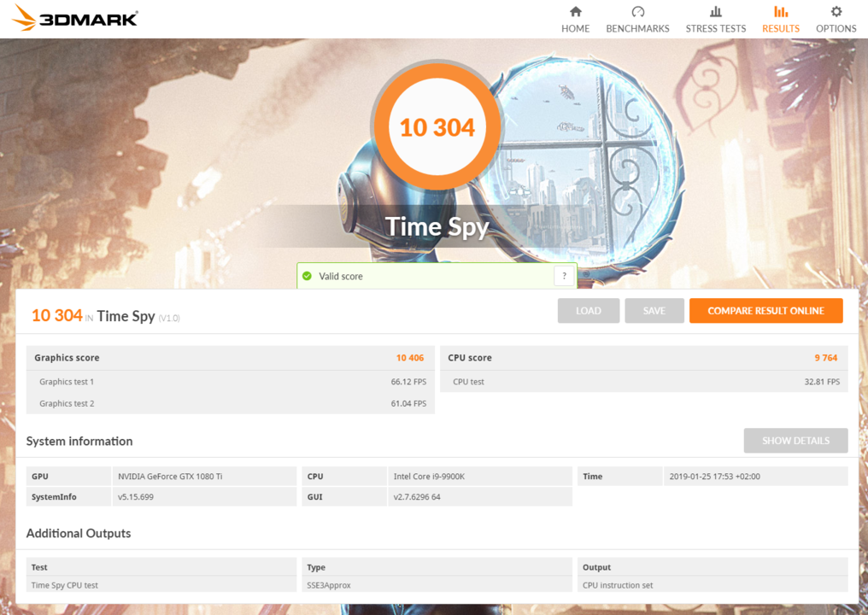Image resolution: width=868 pixels, height=615 pixels.
Task: Click the SAVE button
Action: click(x=654, y=311)
